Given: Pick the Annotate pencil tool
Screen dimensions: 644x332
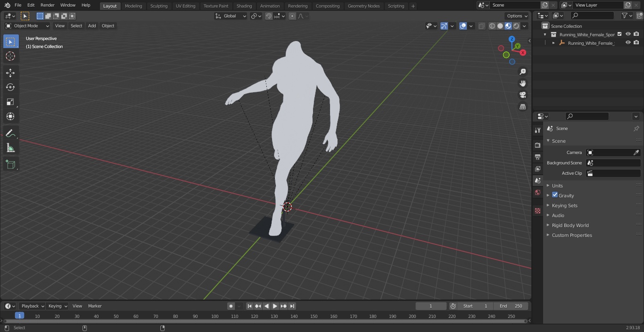Looking at the screenshot, I should 10,133.
